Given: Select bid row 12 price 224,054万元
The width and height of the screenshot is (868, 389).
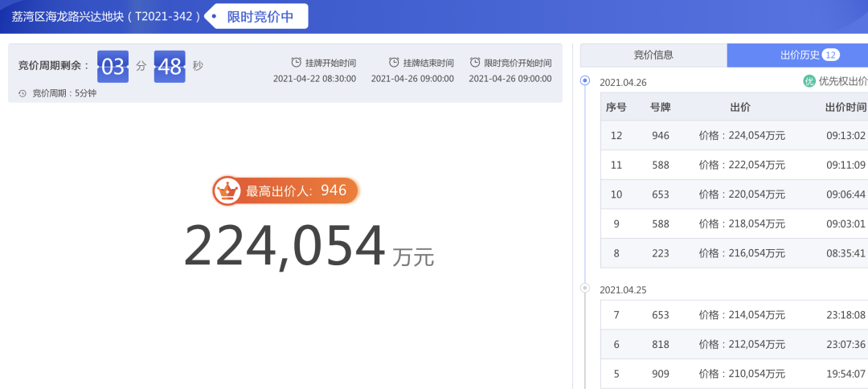Looking at the screenshot, I should coord(742,136).
